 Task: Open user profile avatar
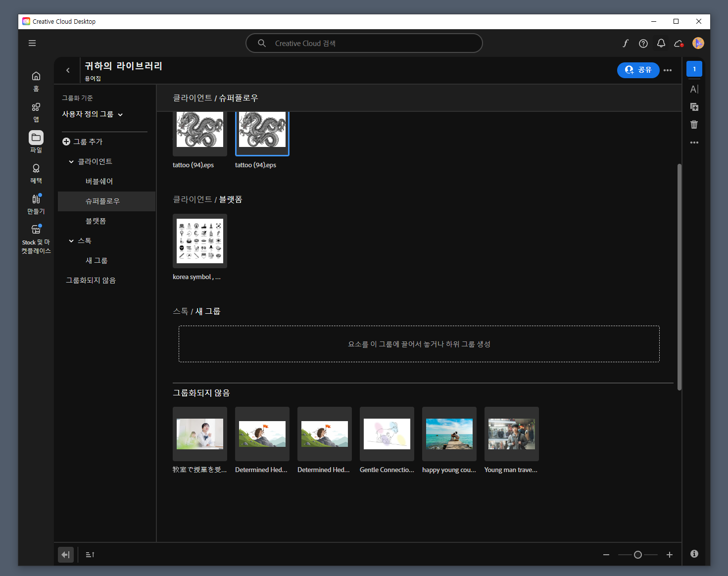click(698, 43)
